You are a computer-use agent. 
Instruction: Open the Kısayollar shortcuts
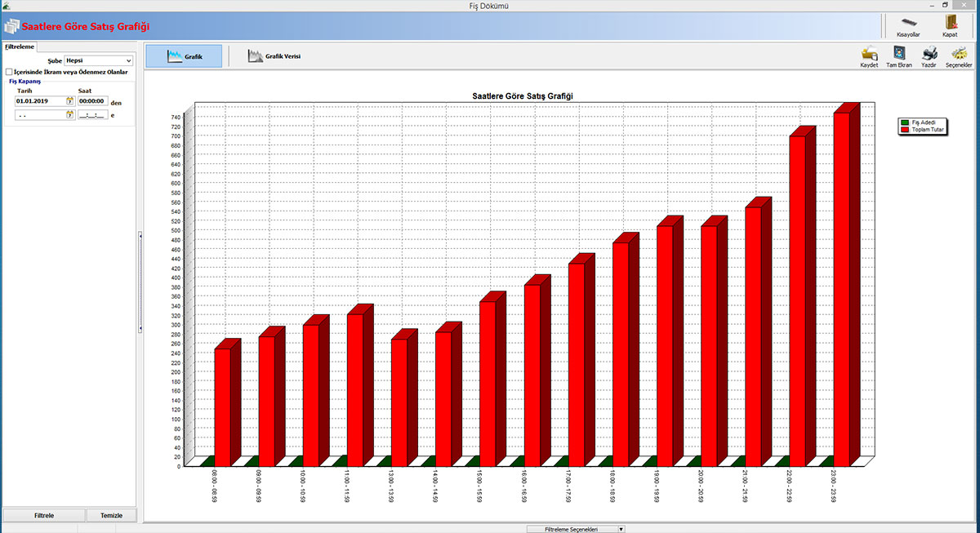908,23
